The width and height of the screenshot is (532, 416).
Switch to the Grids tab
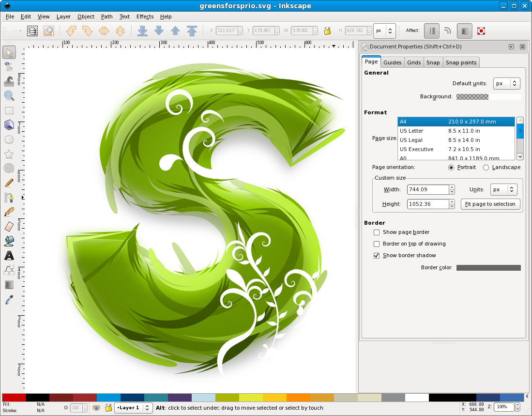pyautogui.click(x=414, y=62)
